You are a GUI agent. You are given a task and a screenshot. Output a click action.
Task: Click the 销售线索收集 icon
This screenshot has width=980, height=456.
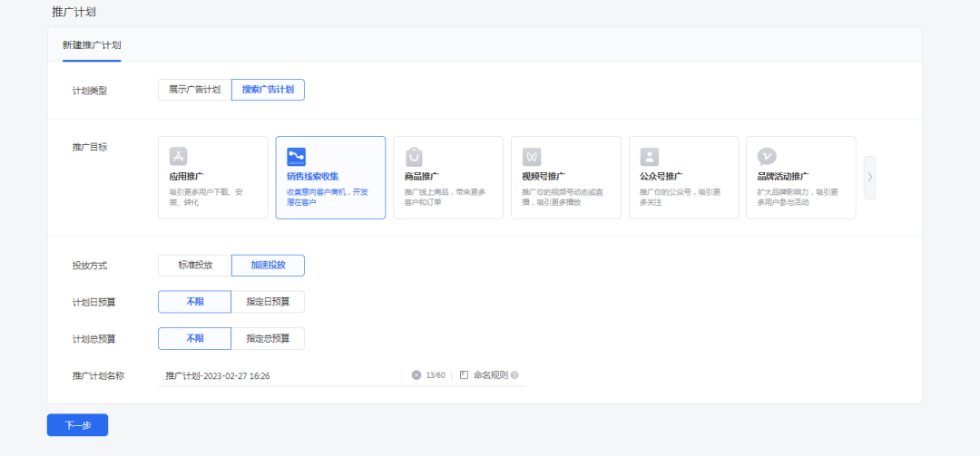click(296, 157)
